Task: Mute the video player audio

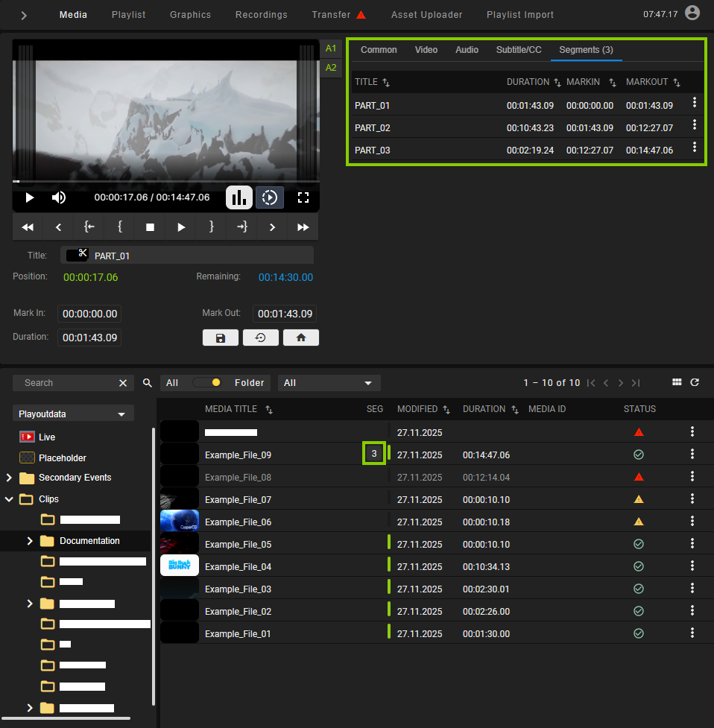Action: point(58,197)
